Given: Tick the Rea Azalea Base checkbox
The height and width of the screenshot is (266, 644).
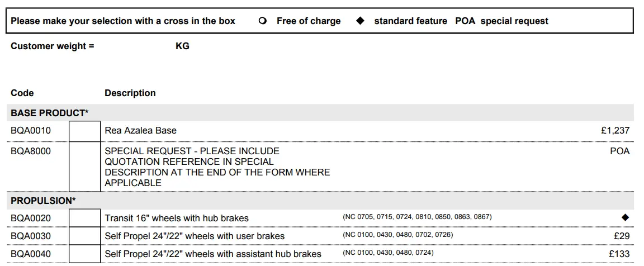Looking at the screenshot, I should coord(84,131).
